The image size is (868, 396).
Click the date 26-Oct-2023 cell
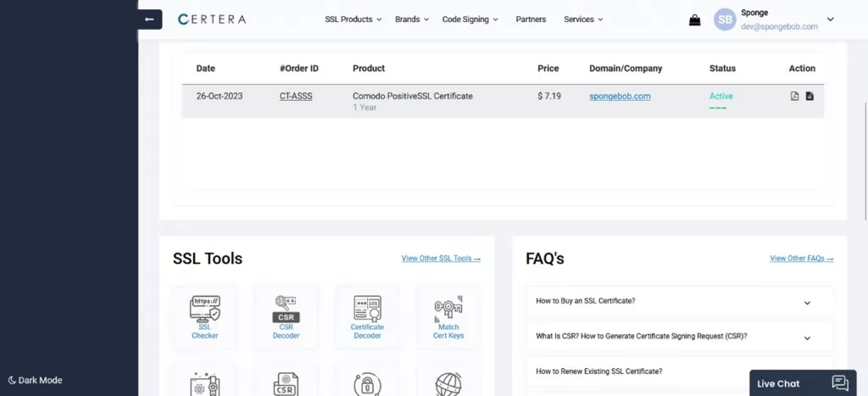[220, 96]
